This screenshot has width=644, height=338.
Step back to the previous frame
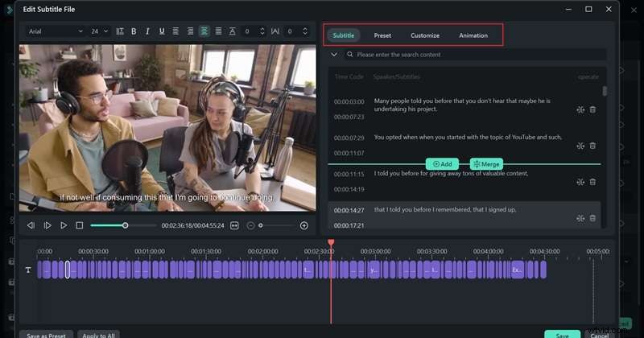(31, 225)
